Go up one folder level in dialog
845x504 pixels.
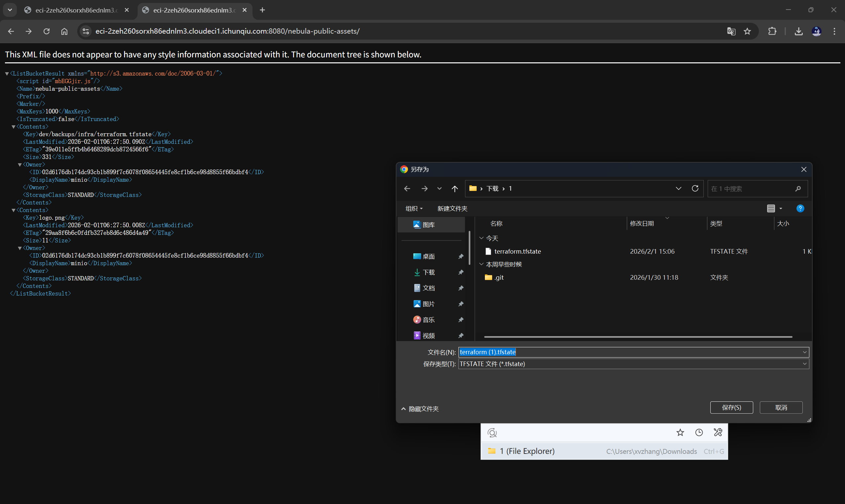tap(455, 188)
